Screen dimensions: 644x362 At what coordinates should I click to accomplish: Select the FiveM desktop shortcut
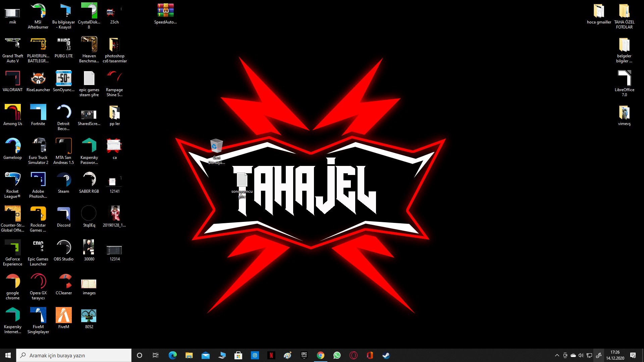[63, 315]
